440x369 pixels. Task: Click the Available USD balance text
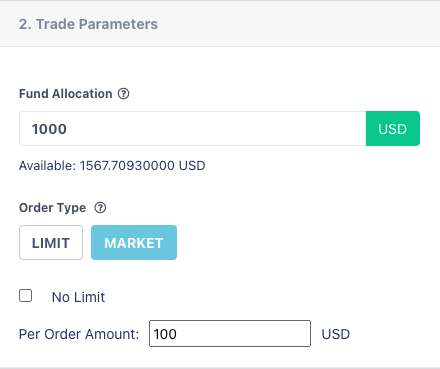112,166
